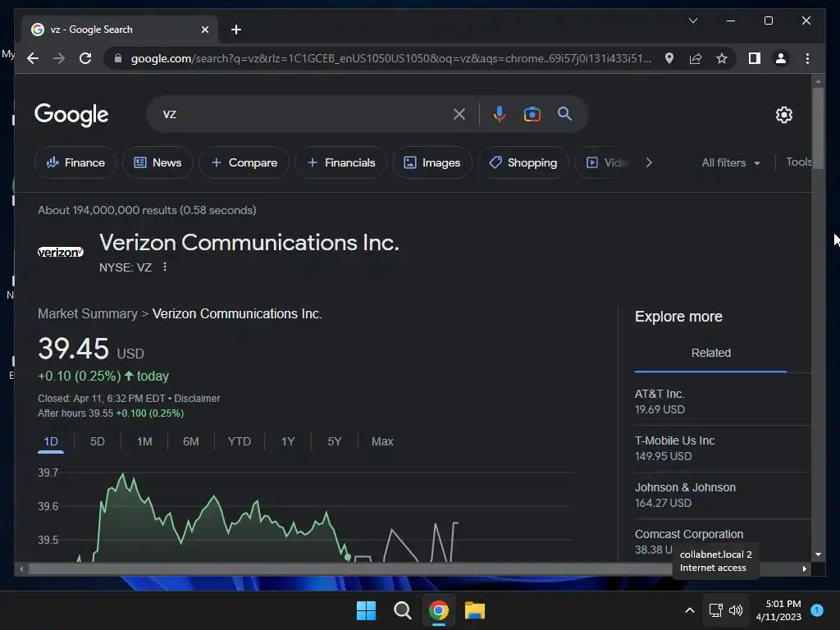
Task: Open the Johnson & Johnson related stock
Action: pyautogui.click(x=723, y=495)
